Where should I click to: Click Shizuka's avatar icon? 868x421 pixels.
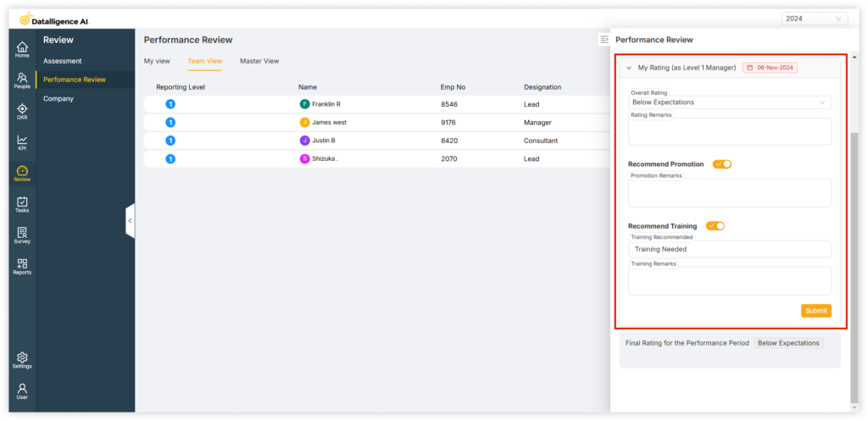(304, 158)
